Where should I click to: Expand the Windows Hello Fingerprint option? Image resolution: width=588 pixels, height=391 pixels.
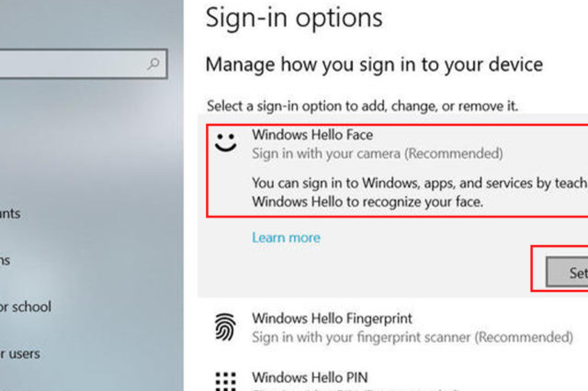pos(332,318)
